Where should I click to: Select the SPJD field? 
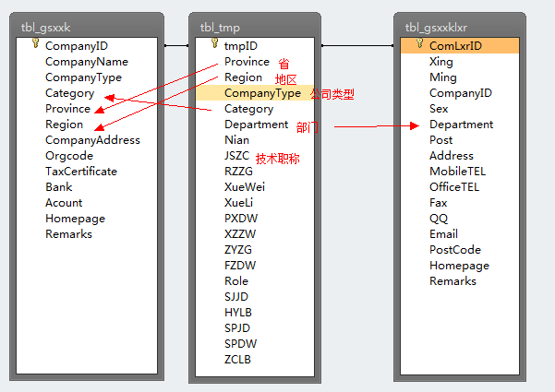237,328
